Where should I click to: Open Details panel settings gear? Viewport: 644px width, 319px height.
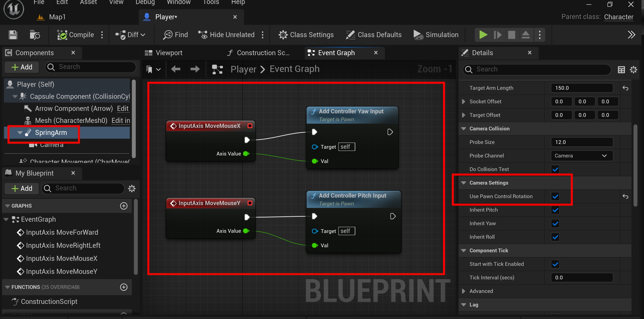coord(633,70)
